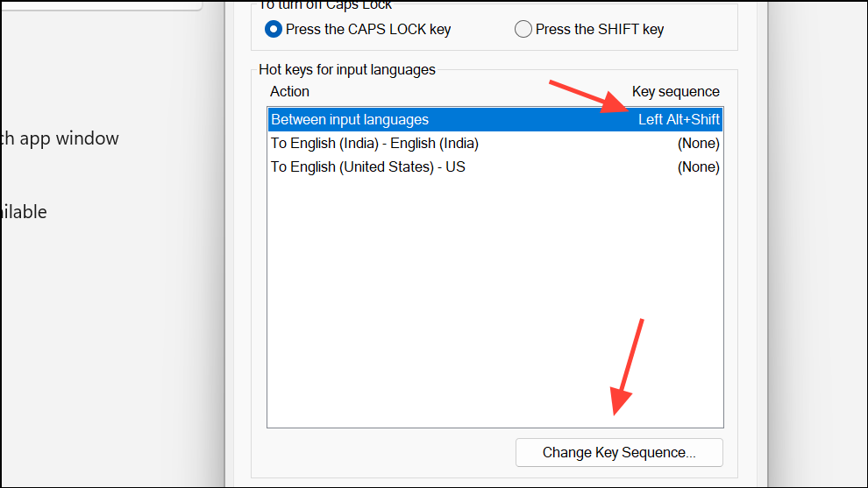
Task: Click the Hot keys for input languages heading
Action: (x=347, y=69)
